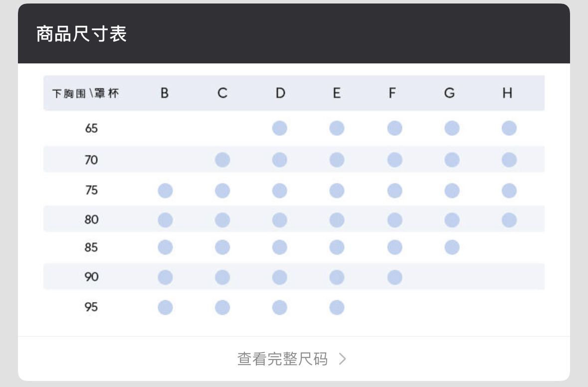
Task: Click row label 80
Action: (91, 220)
